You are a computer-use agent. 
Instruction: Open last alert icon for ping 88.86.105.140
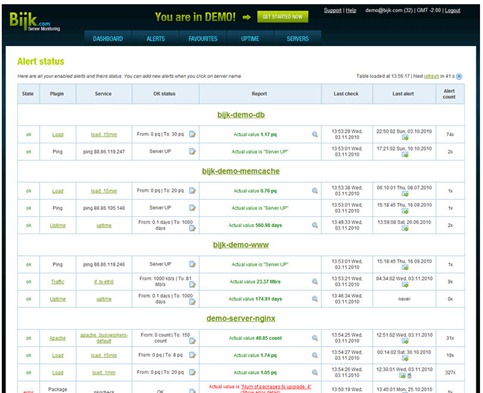(x=405, y=211)
